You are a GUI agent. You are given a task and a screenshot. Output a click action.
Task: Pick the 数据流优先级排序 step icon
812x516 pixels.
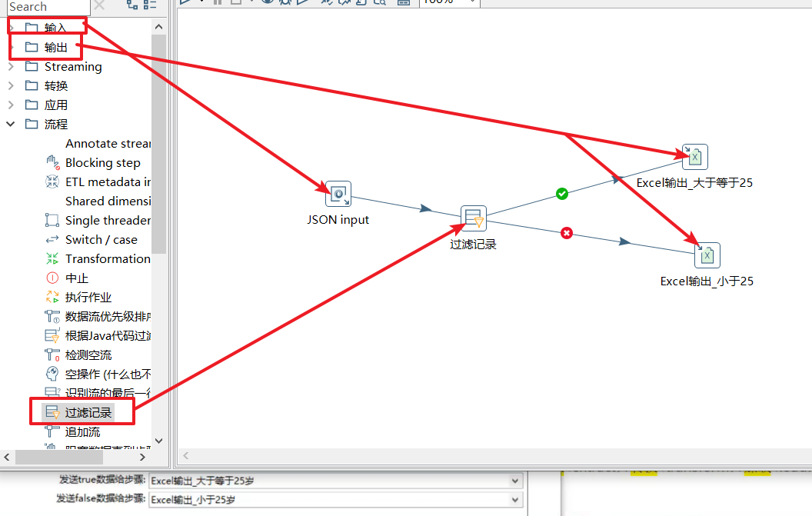click(x=52, y=316)
